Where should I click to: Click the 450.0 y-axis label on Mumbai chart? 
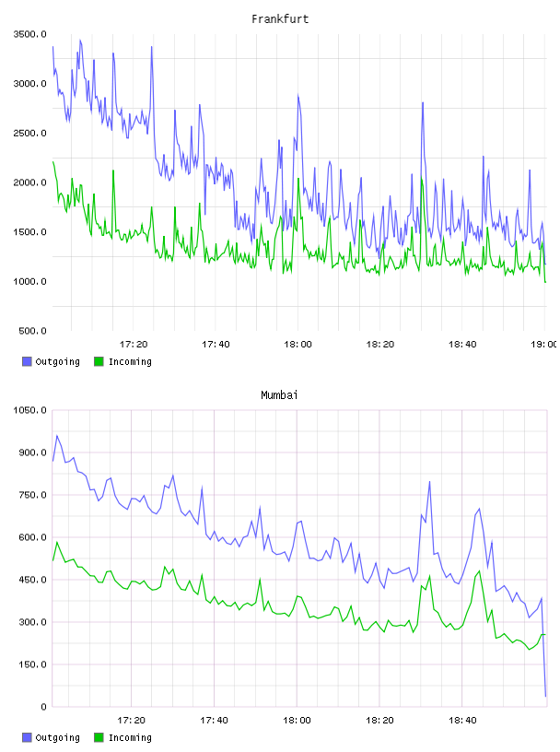coord(32,580)
